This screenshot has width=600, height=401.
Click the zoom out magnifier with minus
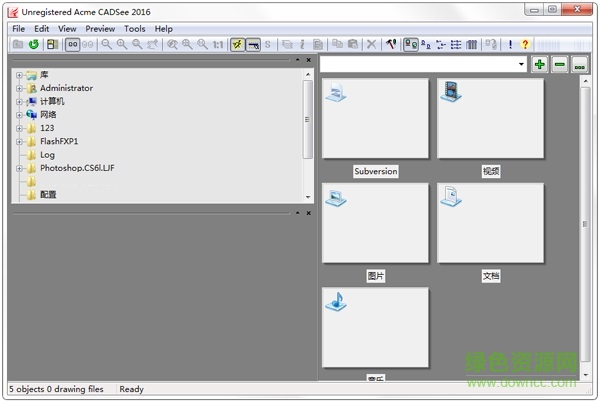coord(107,44)
